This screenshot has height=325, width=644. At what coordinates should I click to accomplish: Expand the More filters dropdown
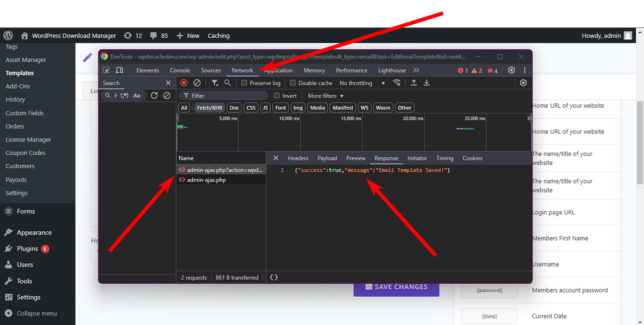326,96
